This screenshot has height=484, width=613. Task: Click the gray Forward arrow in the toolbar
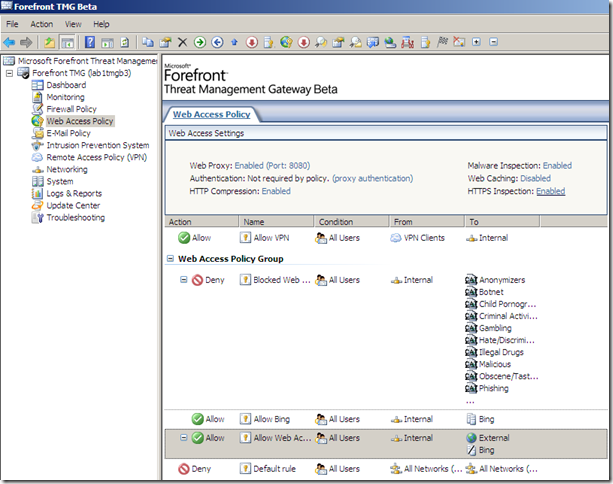coord(26,42)
